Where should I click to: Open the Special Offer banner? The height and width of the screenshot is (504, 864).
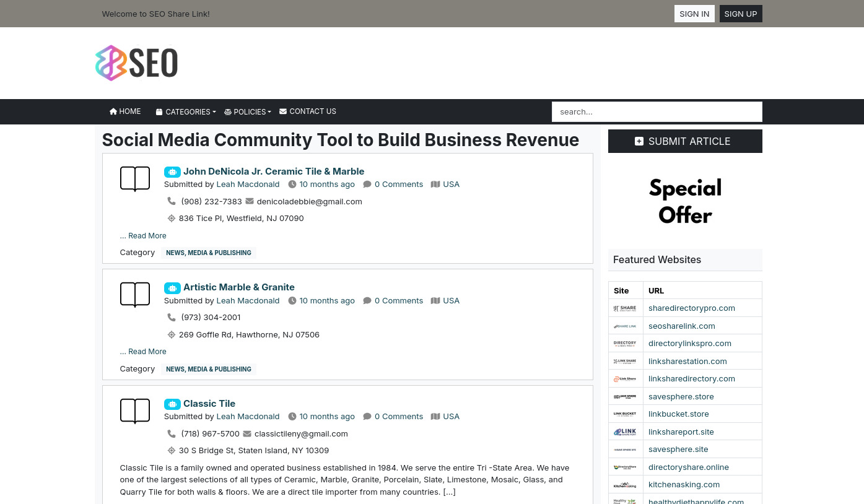pos(685,201)
